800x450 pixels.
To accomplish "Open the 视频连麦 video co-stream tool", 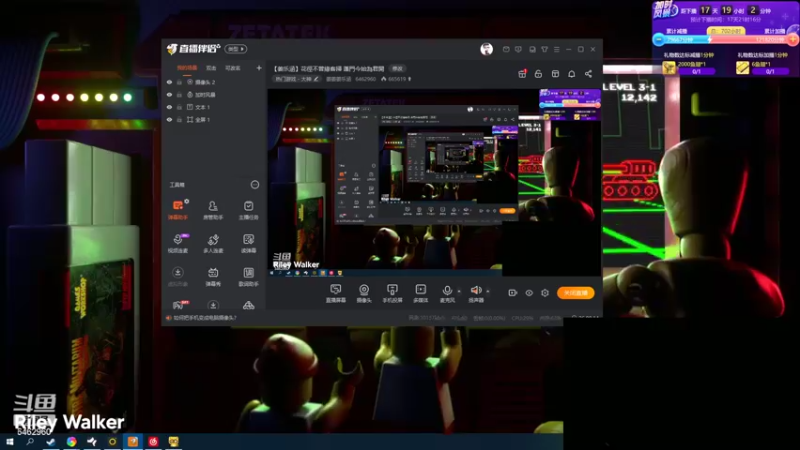I will click(x=178, y=243).
